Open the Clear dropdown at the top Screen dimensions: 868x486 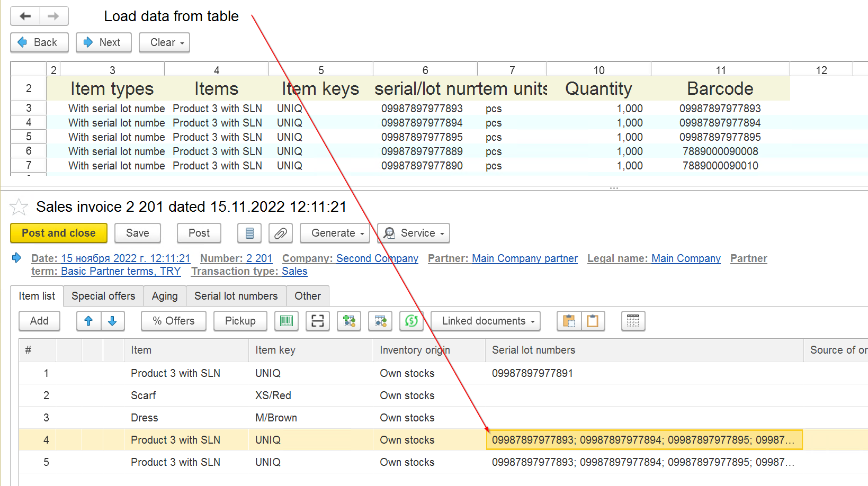point(164,42)
